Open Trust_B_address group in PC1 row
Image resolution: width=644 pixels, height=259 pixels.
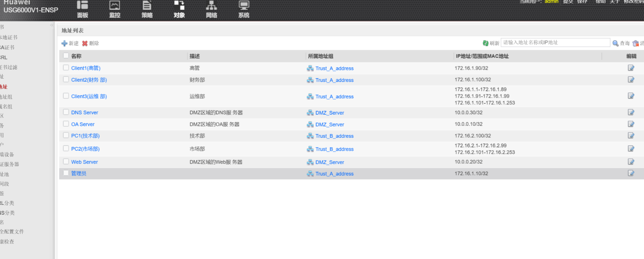(x=334, y=136)
